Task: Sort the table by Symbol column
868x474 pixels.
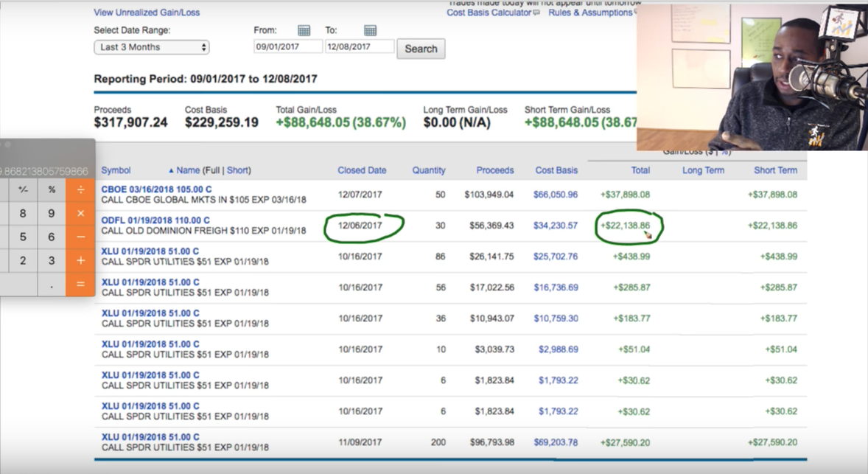Action: (x=116, y=170)
